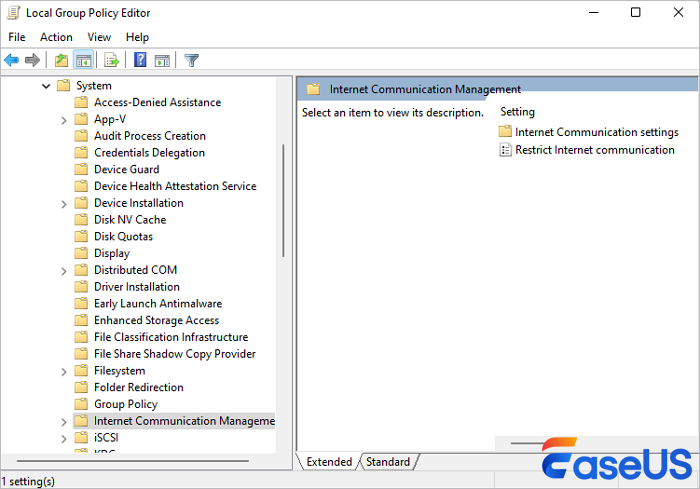Toggle the Show/Hide Console Tree icon

click(84, 60)
